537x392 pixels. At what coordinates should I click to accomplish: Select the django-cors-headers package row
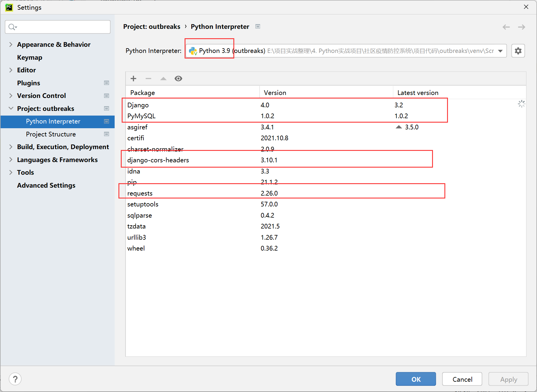click(326, 160)
